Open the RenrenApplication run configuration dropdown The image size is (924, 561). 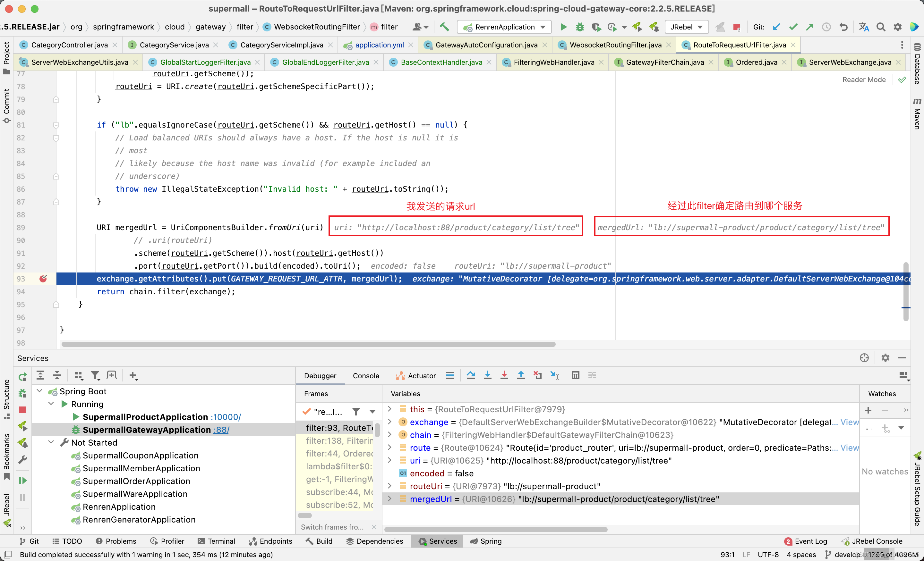coord(504,27)
